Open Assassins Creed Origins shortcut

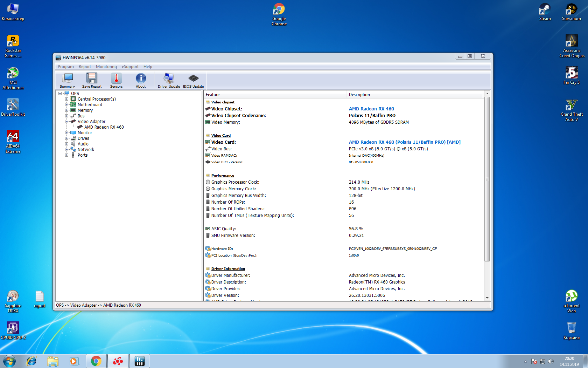pos(572,46)
